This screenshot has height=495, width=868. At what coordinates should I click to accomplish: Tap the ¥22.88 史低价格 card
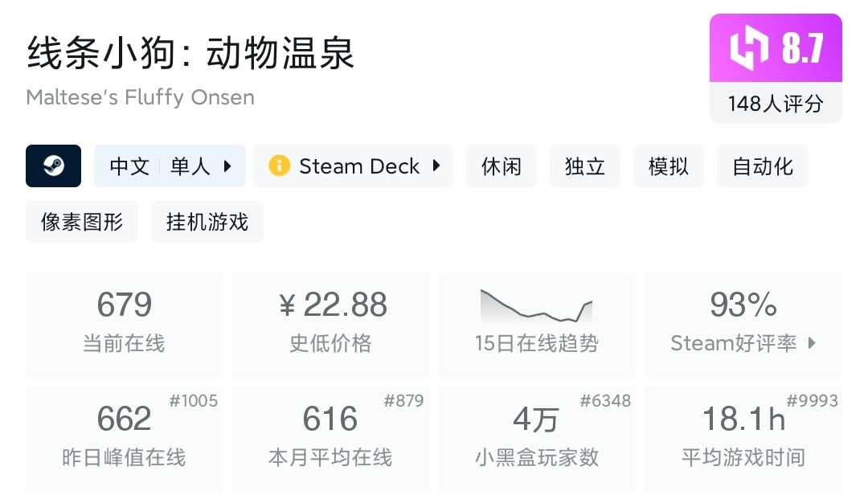click(x=330, y=325)
